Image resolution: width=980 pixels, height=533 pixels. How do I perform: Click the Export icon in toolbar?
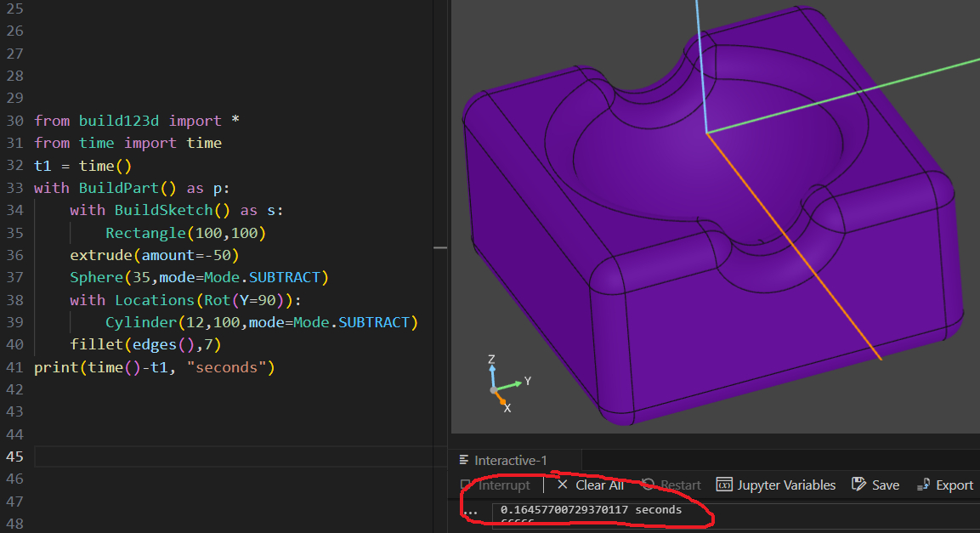click(x=923, y=485)
